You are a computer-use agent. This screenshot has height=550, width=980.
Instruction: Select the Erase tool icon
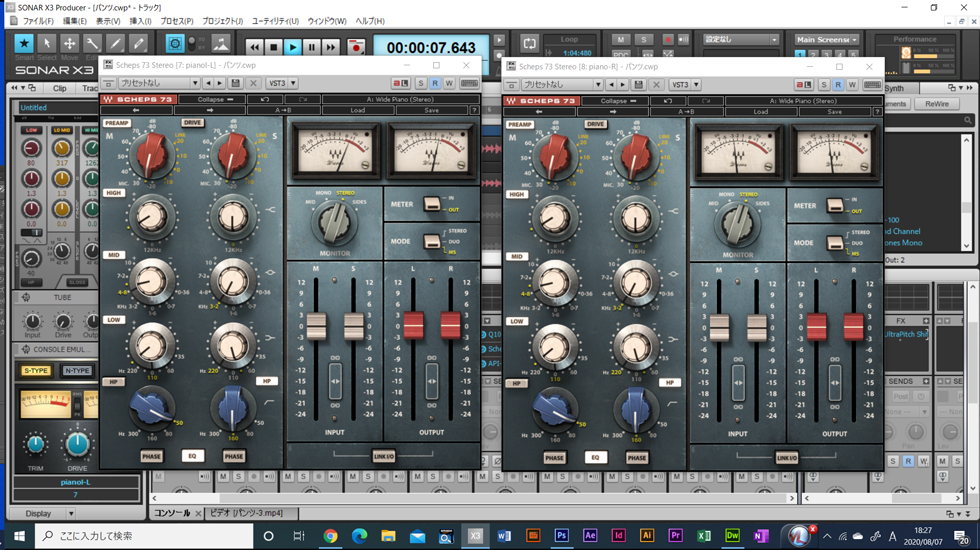(x=139, y=44)
